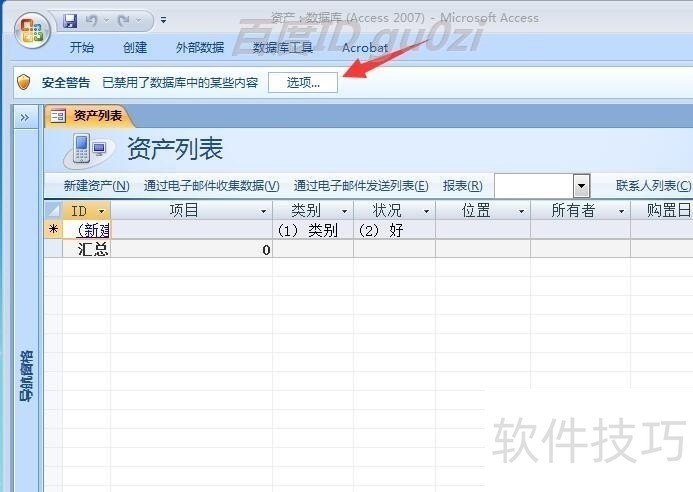Click the asset list form icon in tab
Screen dimensions: 693x492
58,116
